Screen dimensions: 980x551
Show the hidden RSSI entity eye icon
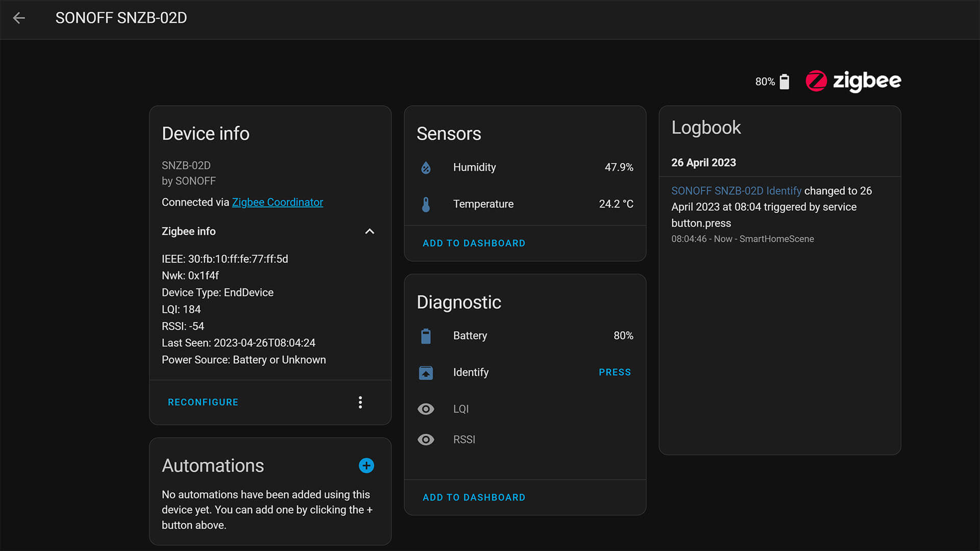(x=426, y=440)
